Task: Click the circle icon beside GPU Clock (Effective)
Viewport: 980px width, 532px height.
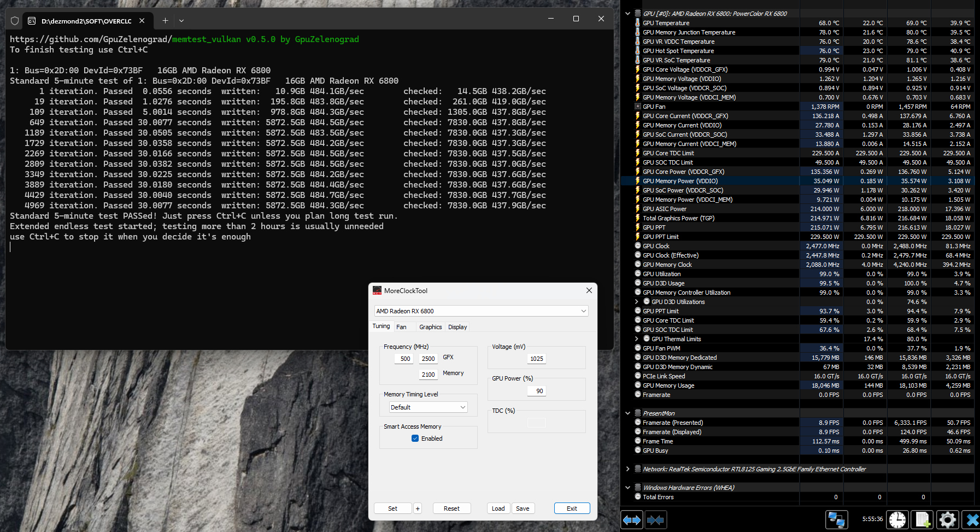Action: click(x=637, y=255)
